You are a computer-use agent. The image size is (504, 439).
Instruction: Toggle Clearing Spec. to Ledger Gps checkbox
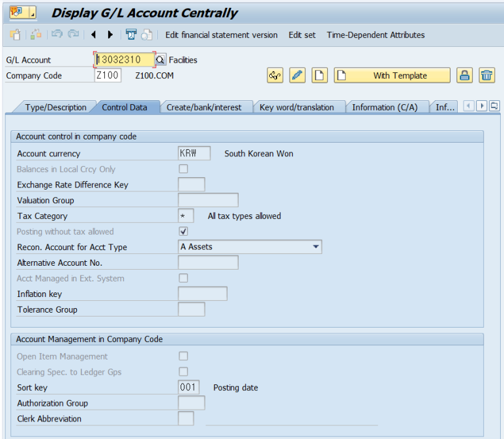coord(183,371)
